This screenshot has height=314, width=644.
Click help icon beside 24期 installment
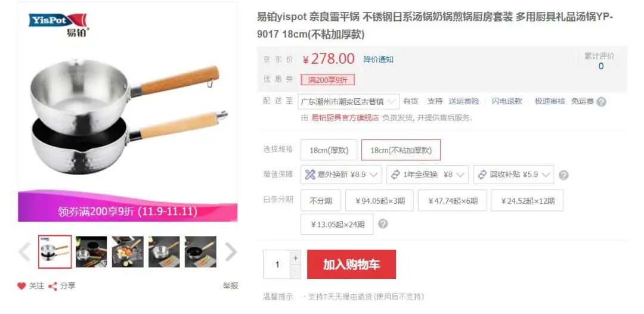383,224
